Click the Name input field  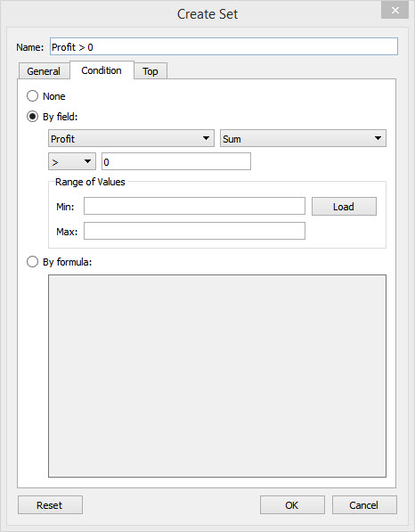click(224, 46)
